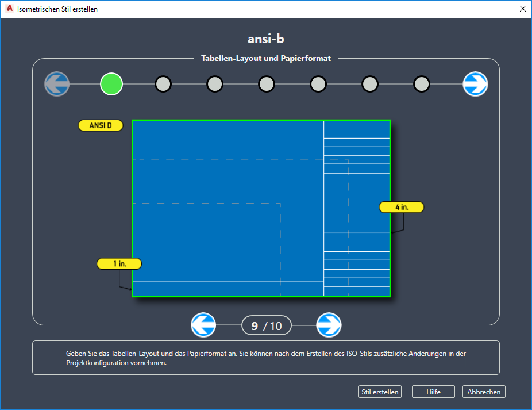Screen dimensions: 532x410
Task: Jump to the sixth step circle
Action: pos(370,84)
